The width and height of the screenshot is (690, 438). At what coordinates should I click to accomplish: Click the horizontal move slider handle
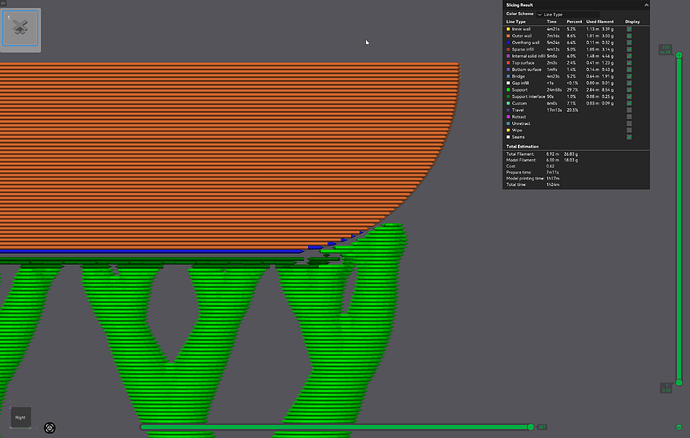point(531,427)
